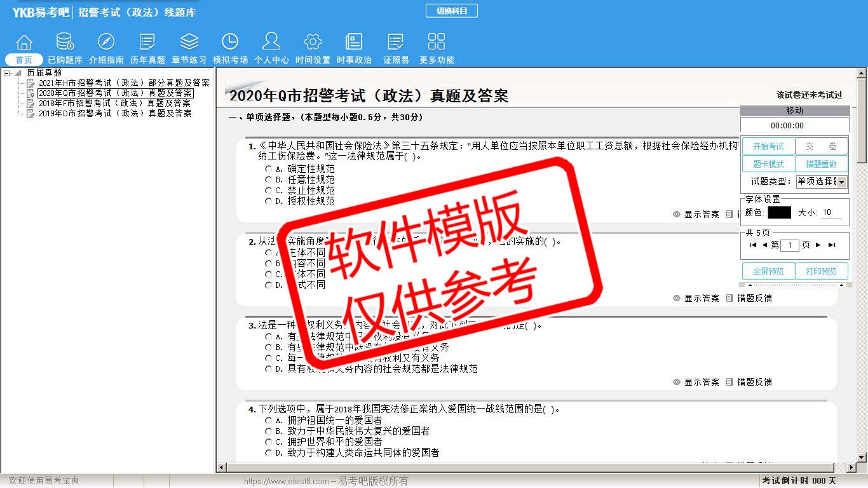The height and width of the screenshot is (488, 868).
Task: Open 2021年H市招警考试 exam in tree
Action: (x=123, y=83)
